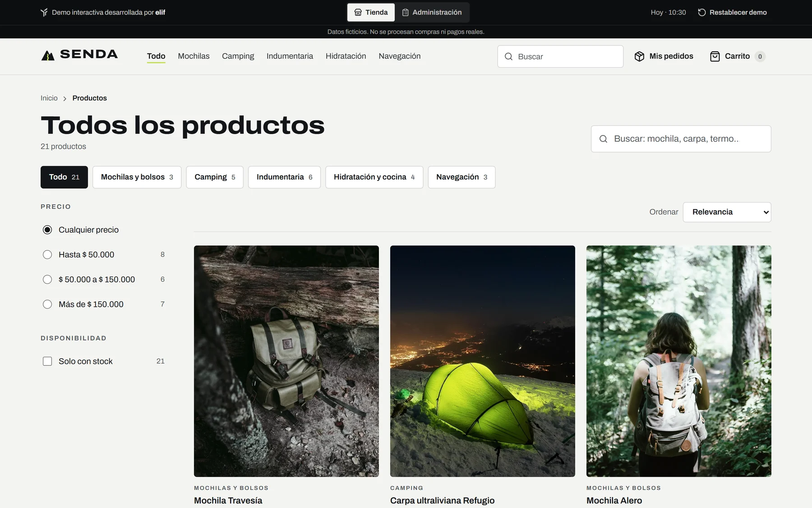Click the Carpa ultraliviana Refugio title
The image size is (812, 508).
[442, 500]
